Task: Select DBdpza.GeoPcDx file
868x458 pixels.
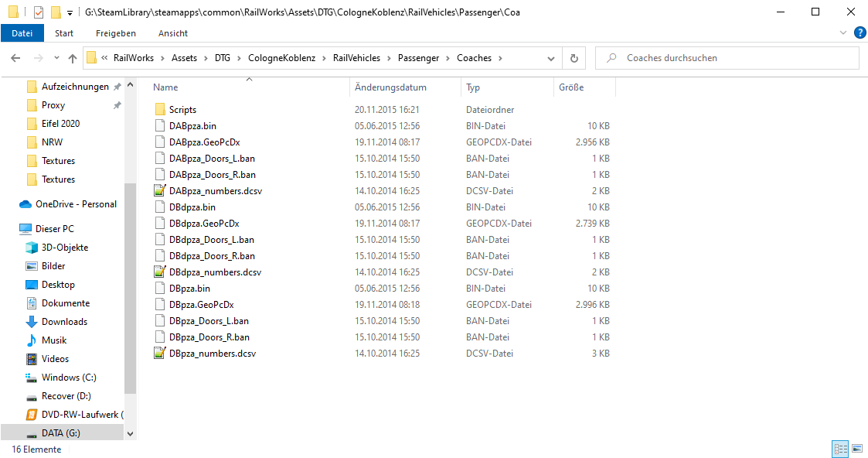Action: point(204,223)
